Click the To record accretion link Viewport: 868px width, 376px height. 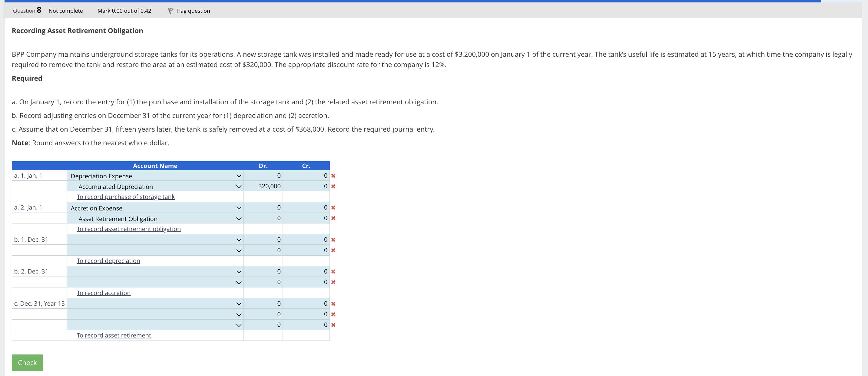click(104, 293)
